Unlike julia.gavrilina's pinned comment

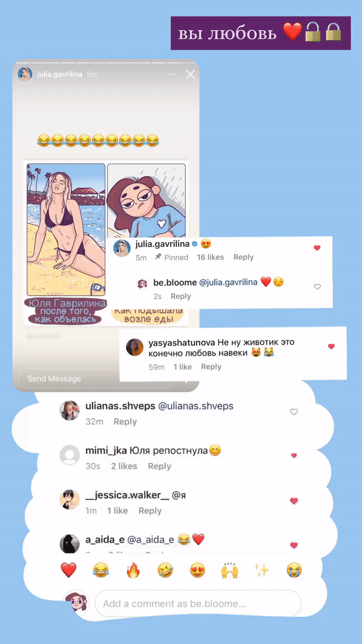tap(317, 248)
